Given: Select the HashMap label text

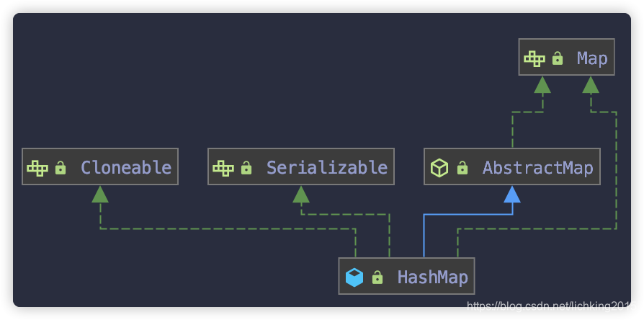Looking at the screenshot, I should click(432, 277).
